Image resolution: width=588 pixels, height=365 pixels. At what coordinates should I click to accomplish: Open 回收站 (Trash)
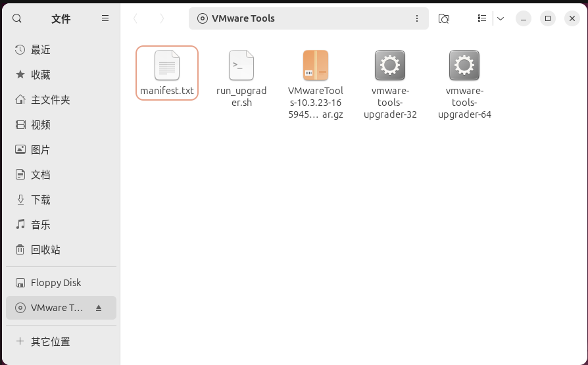click(61, 249)
